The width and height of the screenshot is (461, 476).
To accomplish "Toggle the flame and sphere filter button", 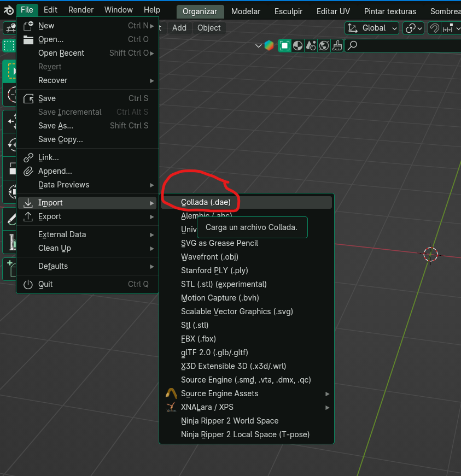I will (x=311, y=46).
